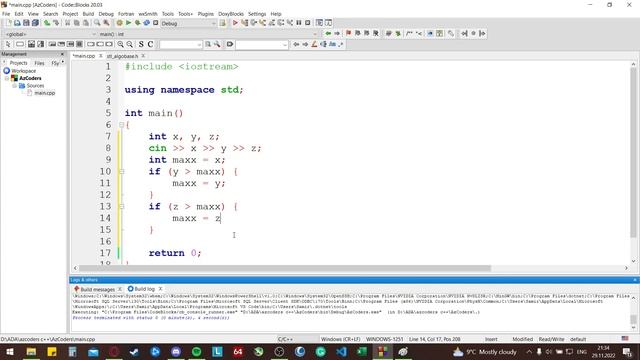Open the Windows Start menu
Screen dimensions: 640x360
10,352
